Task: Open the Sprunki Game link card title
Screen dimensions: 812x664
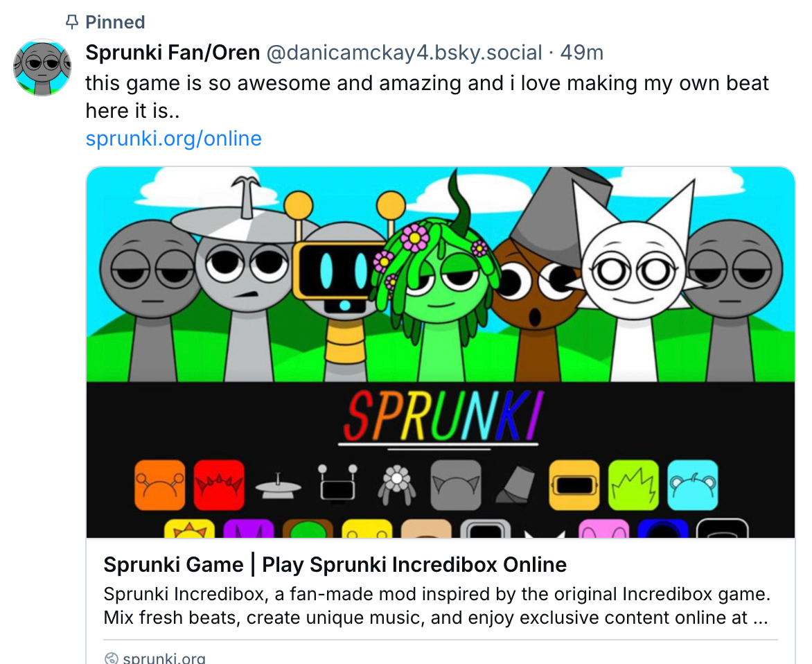Action: [335, 564]
